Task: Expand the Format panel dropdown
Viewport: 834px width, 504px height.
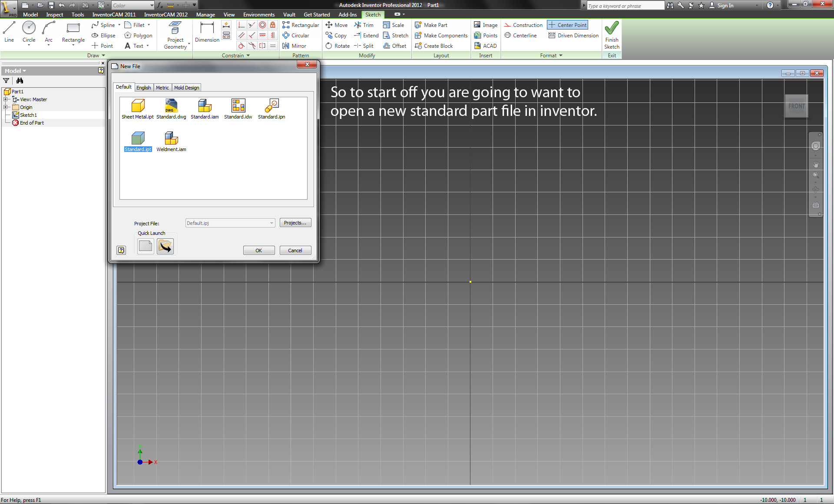Action: pyautogui.click(x=561, y=56)
